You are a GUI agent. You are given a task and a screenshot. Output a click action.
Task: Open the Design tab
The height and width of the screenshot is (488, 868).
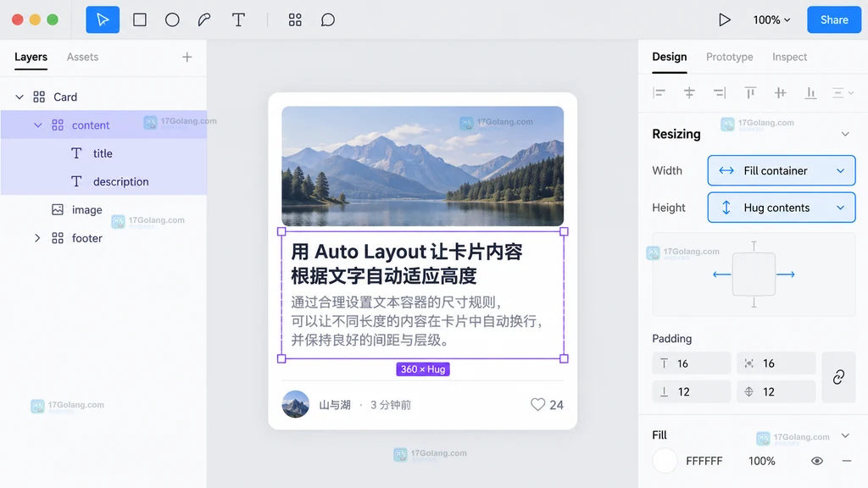pyautogui.click(x=670, y=57)
